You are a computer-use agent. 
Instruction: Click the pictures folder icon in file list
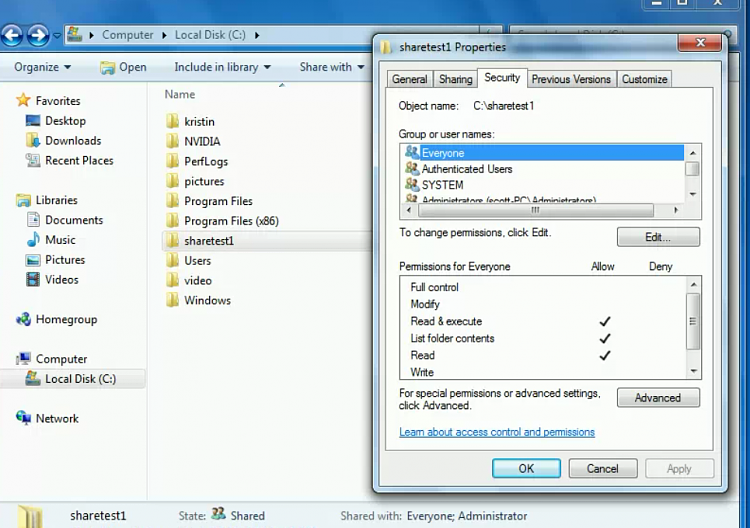[x=172, y=181]
